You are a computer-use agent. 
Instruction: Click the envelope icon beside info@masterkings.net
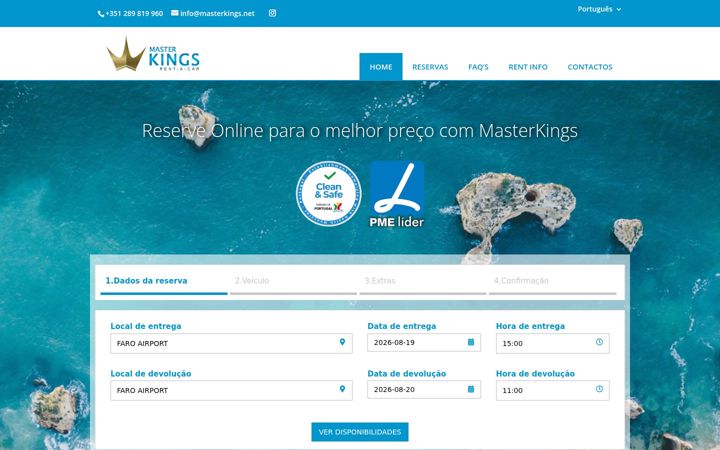point(174,13)
